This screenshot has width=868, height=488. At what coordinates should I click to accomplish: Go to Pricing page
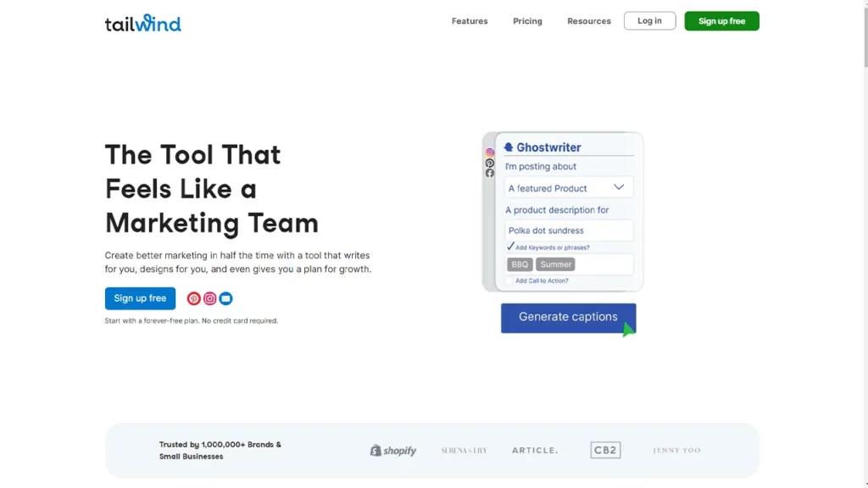pos(527,21)
